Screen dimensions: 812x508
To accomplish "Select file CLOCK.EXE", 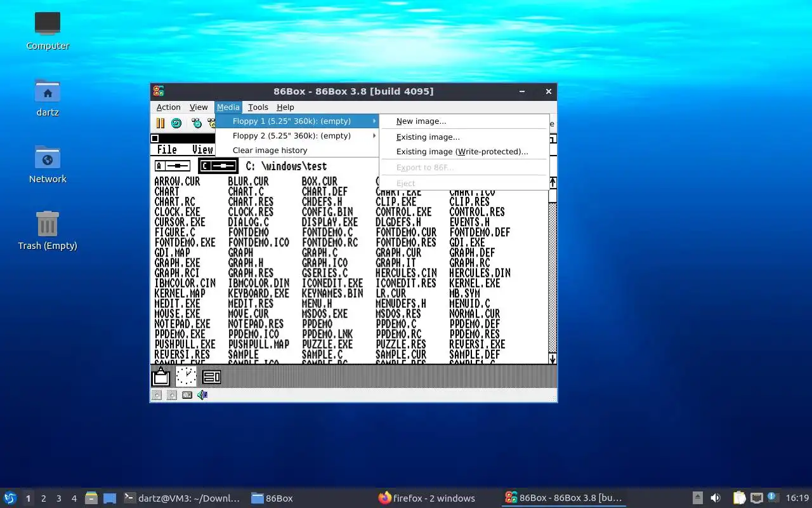I will pyautogui.click(x=177, y=212).
